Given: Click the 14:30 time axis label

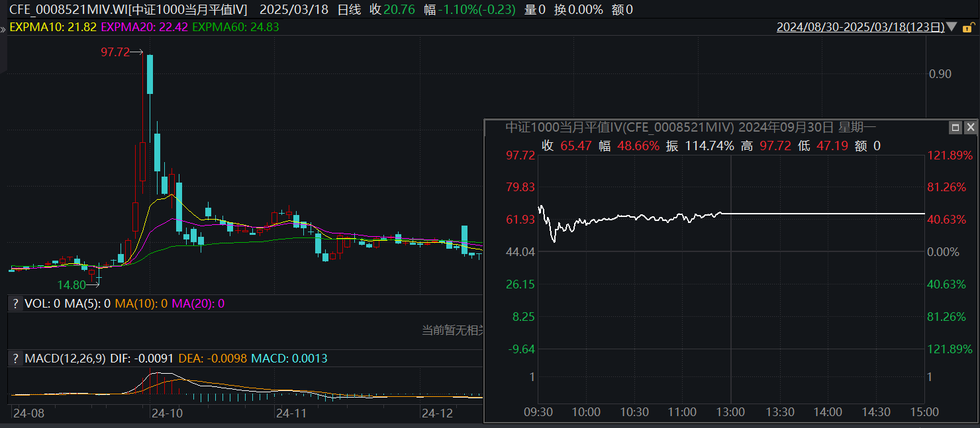Looking at the screenshot, I should [876, 412].
